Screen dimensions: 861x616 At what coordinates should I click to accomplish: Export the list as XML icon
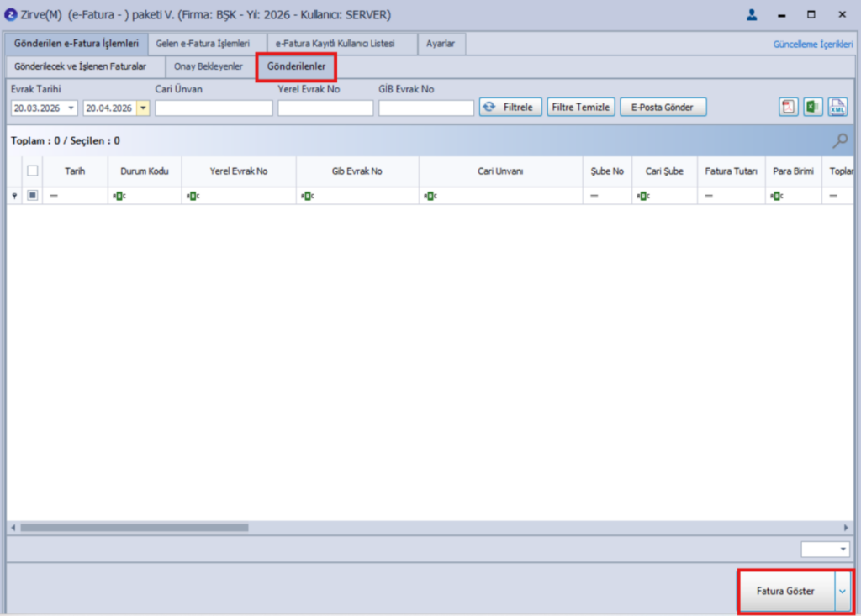tap(838, 107)
